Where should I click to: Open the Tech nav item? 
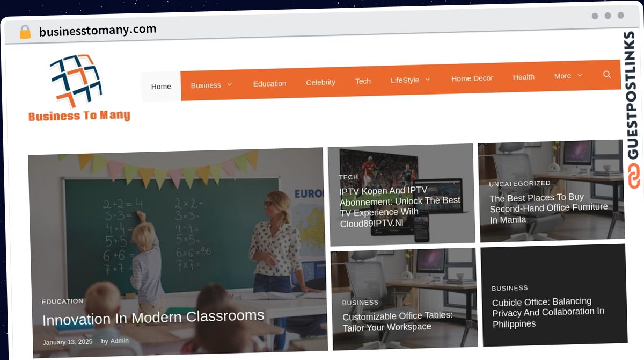click(x=363, y=81)
